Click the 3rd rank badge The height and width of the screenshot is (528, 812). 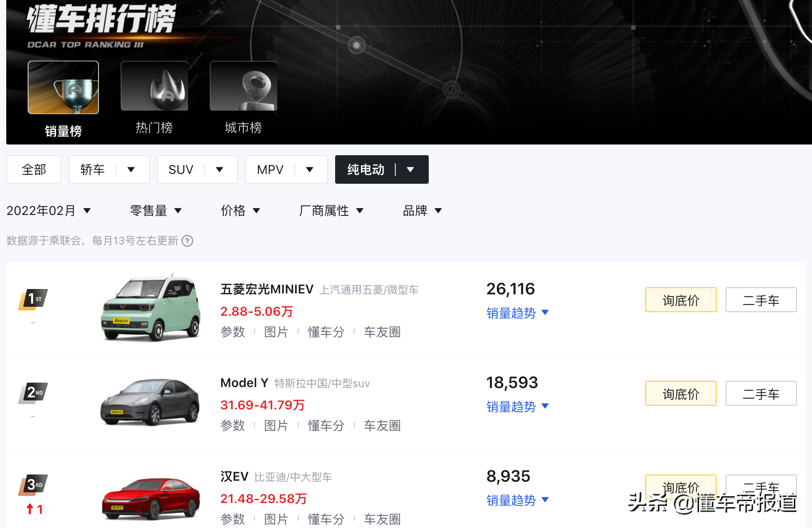pyautogui.click(x=33, y=485)
